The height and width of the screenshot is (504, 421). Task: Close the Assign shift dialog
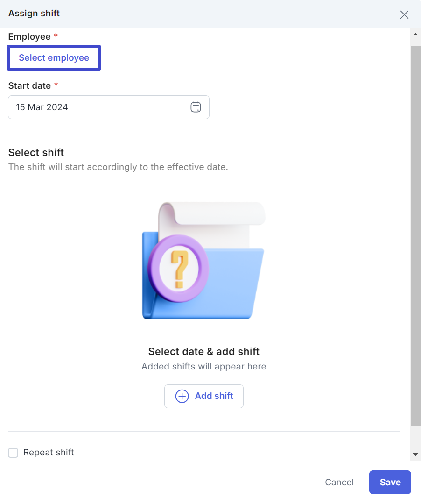coord(404,14)
